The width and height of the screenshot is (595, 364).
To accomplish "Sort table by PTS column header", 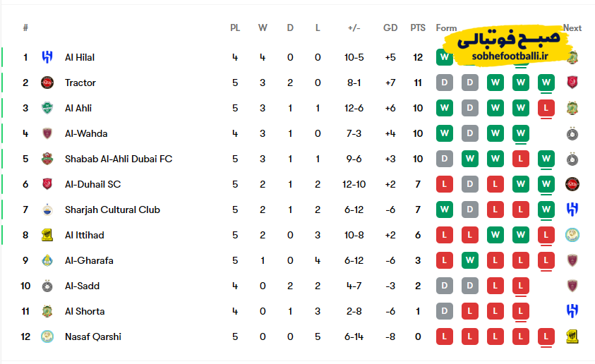I will pos(418,28).
